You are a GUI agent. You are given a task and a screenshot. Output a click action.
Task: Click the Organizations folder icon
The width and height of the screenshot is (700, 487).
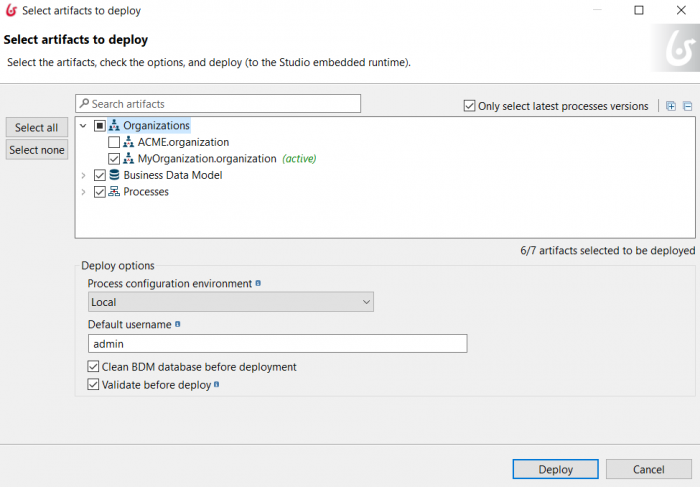[114, 126]
